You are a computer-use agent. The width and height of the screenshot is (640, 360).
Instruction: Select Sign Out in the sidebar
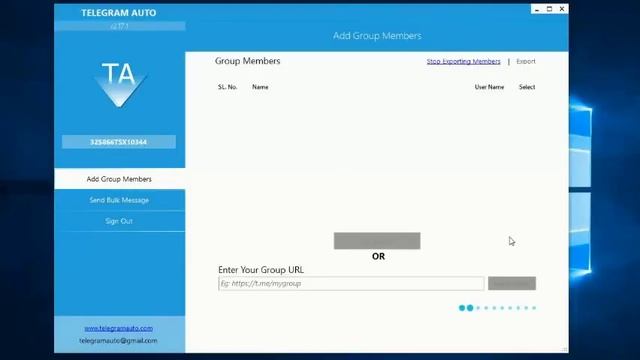pos(119,221)
